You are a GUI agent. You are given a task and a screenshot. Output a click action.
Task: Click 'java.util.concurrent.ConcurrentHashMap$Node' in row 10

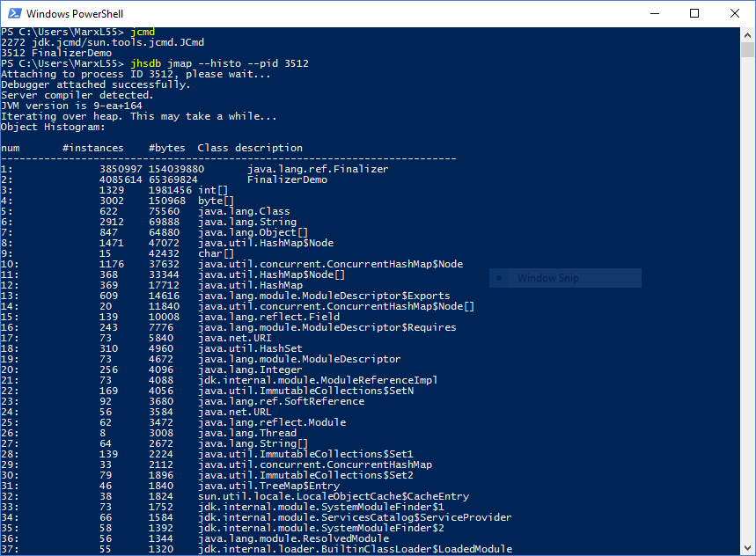(x=330, y=264)
